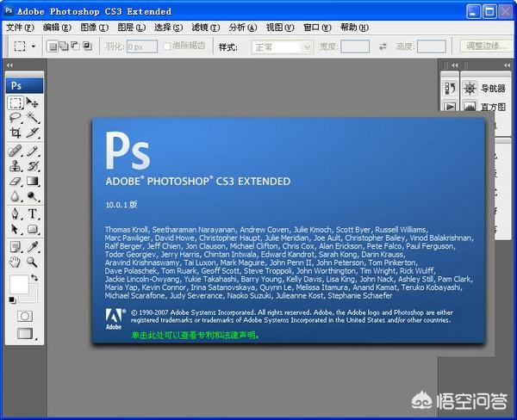Screen dimensions: 517x420
Task: Open the Select (选择) menu
Action: click(x=169, y=28)
